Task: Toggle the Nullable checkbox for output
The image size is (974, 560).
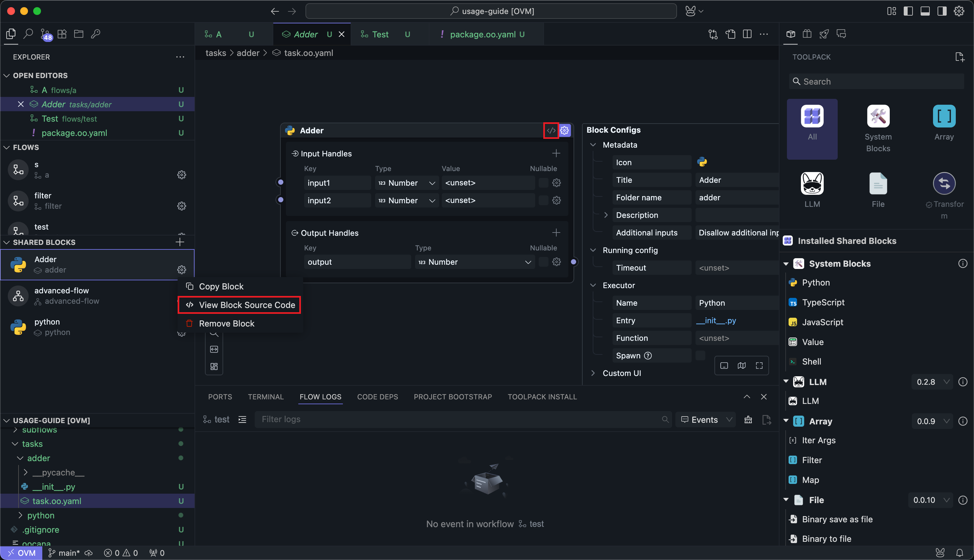Action: (543, 262)
